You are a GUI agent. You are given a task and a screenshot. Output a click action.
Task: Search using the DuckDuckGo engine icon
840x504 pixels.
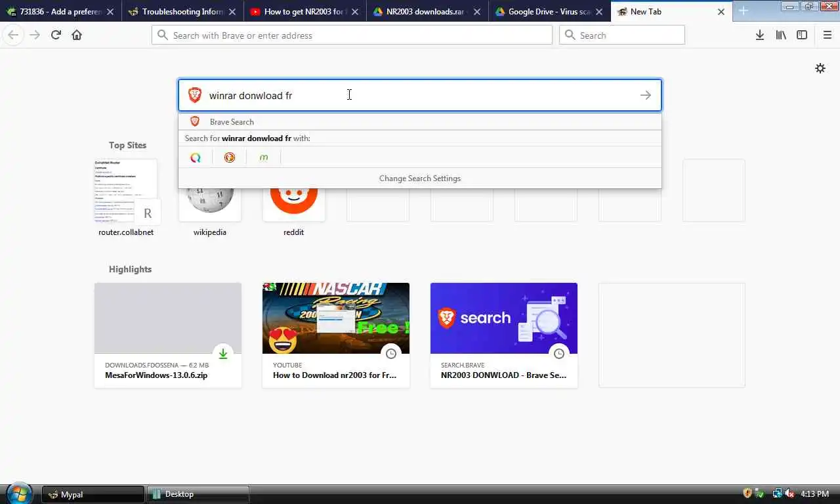click(230, 157)
